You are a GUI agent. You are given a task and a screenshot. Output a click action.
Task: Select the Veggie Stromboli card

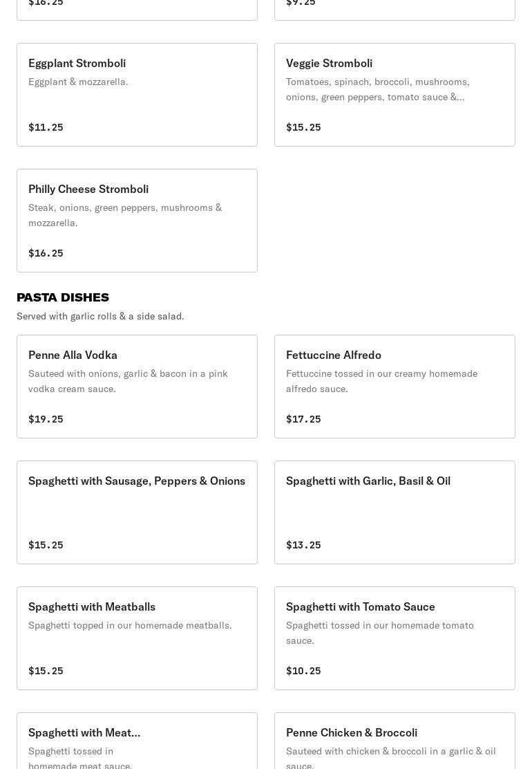(x=395, y=95)
